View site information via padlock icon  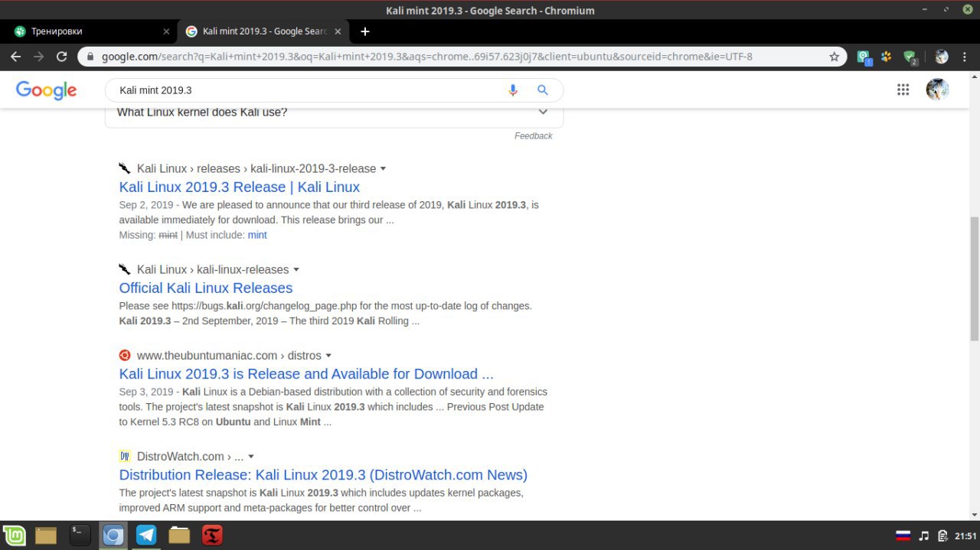coord(90,57)
